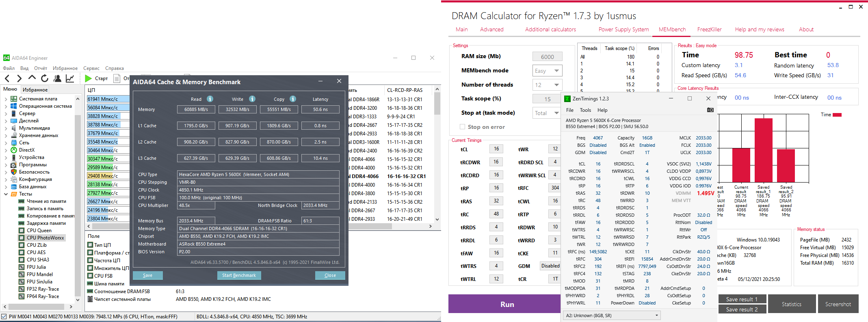Click the percent icon beside FPU Julia

[x=22, y=267]
